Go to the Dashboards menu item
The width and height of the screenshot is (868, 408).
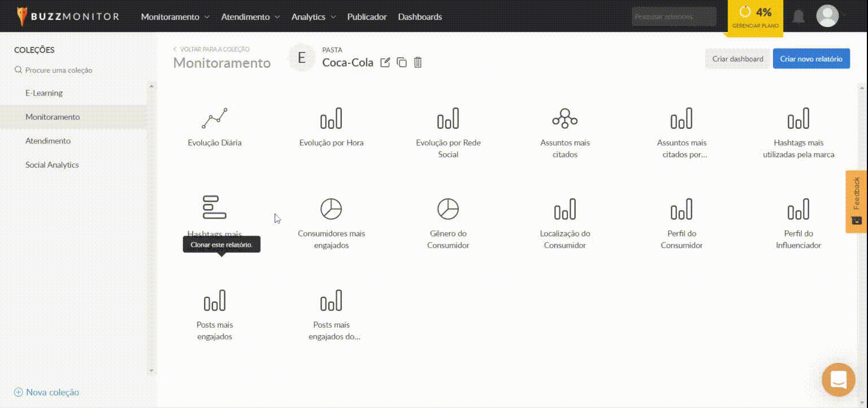tap(420, 17)
